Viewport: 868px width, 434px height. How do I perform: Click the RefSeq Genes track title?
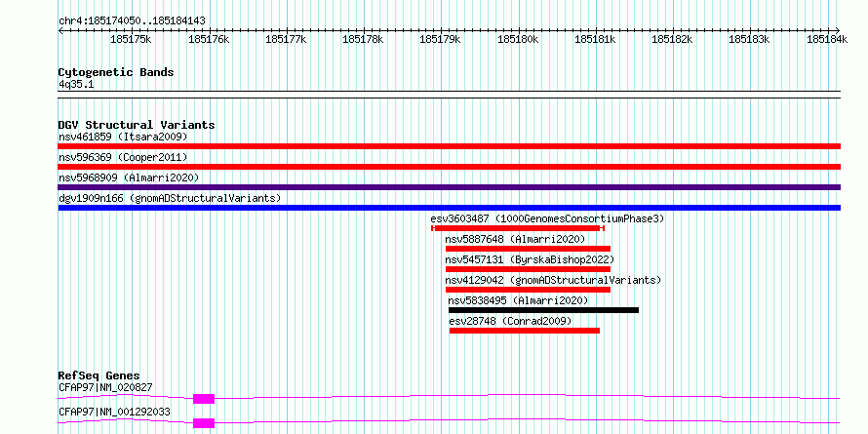coord(99,376)
